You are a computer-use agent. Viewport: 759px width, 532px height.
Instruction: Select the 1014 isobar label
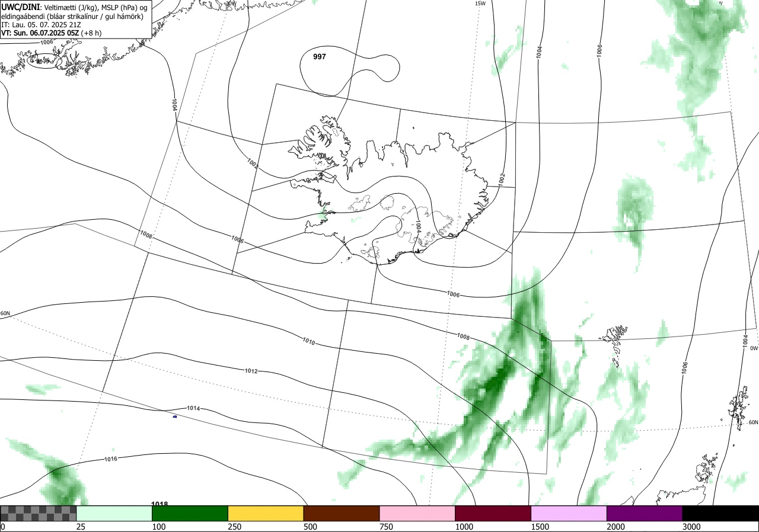coord(193,408)
